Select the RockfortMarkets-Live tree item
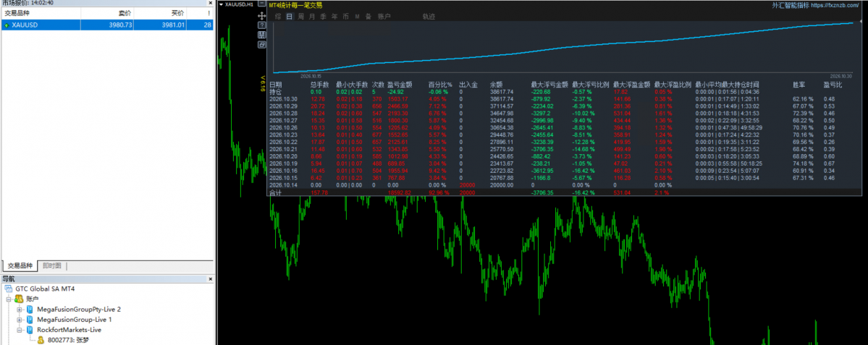The height and width of the screenshot is (345, 868). coord(69,330)
